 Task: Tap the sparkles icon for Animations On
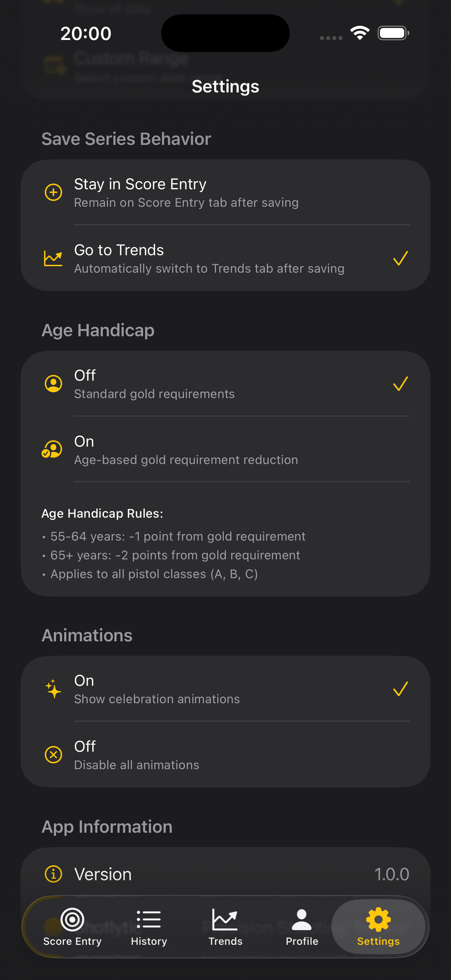pyautogui.click(x=53, y=689)
